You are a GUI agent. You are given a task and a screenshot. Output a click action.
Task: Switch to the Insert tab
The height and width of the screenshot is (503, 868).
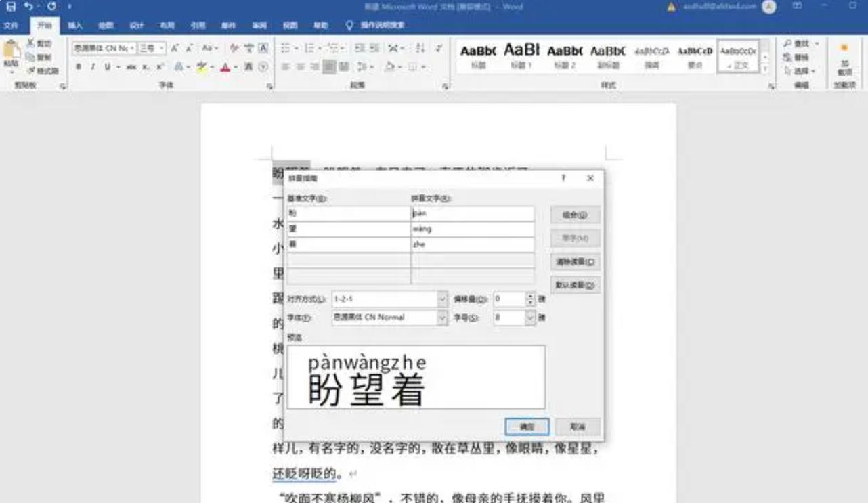75,26
